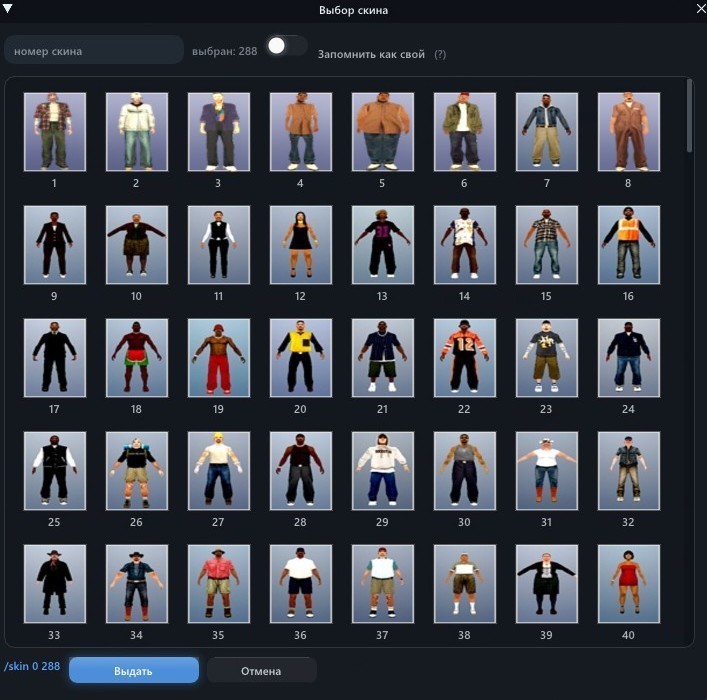Pick skin 20 in yellow vest

click(x=301, y=358)
